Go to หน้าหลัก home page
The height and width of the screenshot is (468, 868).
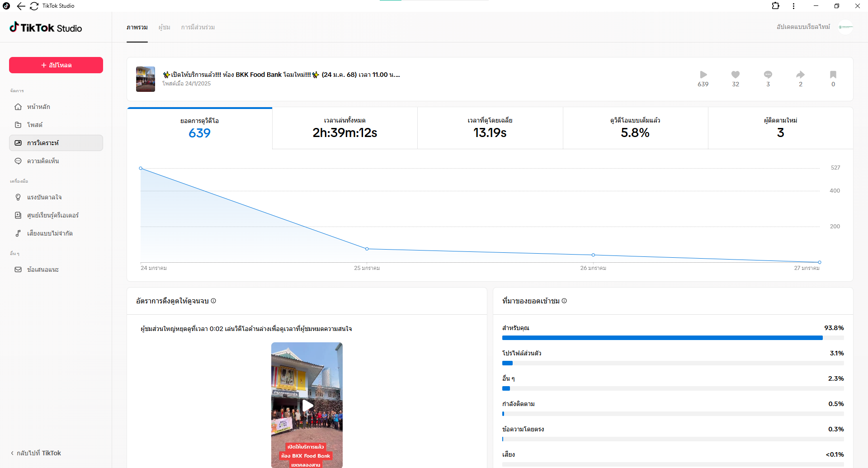click(56, 107)
